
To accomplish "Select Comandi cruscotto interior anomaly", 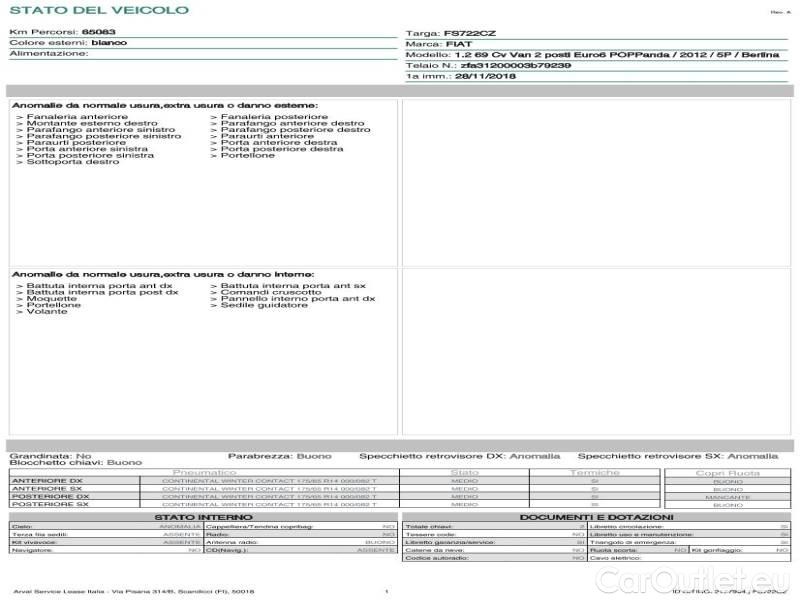I will (258, 293).
